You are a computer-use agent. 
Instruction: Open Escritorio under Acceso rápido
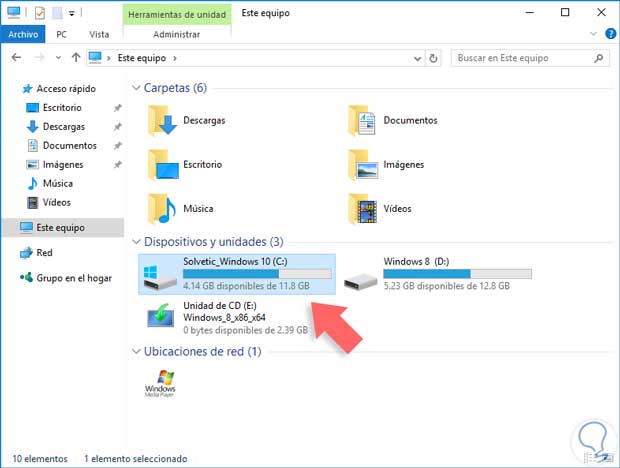(x=63, y=108)
